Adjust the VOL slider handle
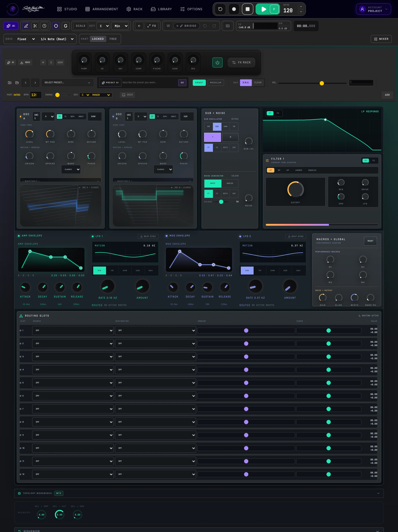The width and height of the screenshot is (398, 532). [x=322, y=83]
